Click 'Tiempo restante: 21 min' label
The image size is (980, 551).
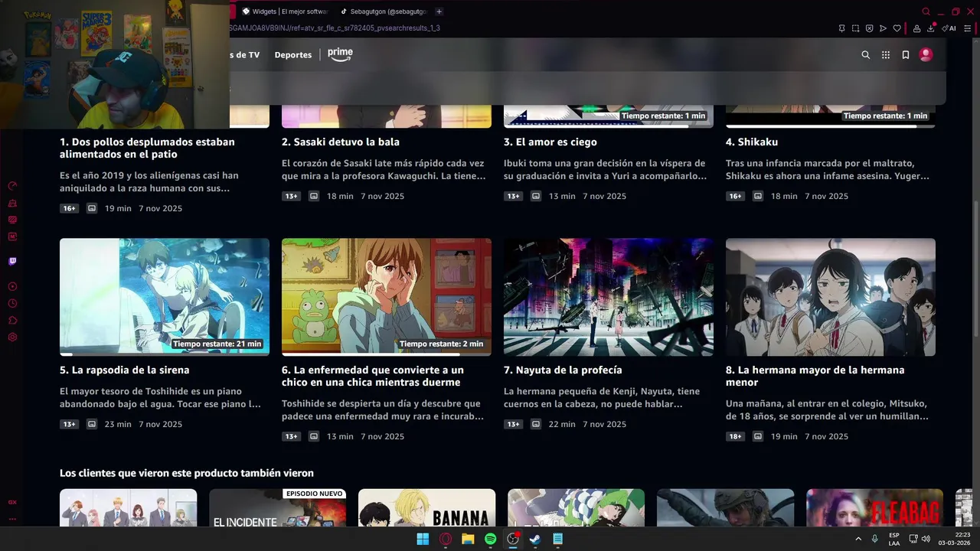click(217, 344)
